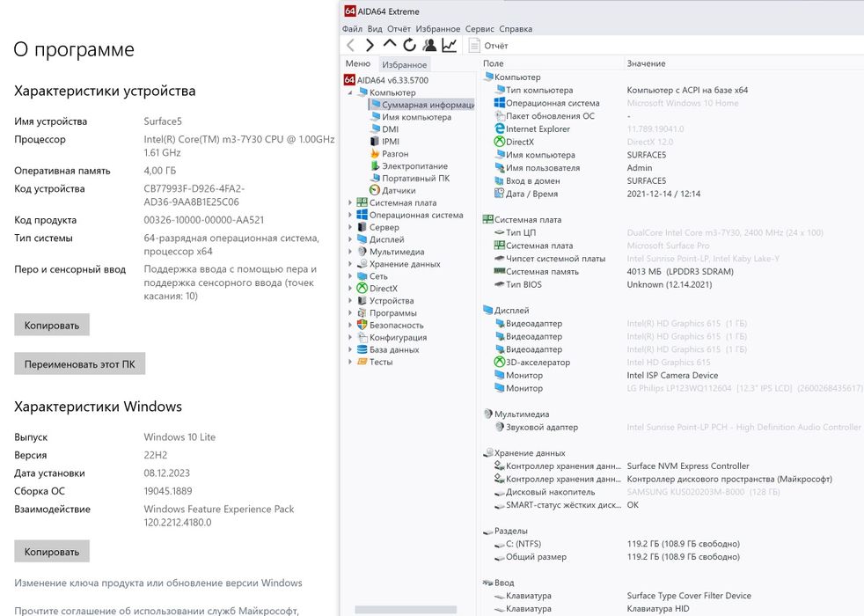Click AIDA64 v6.33.5700 root icon
The image size is (864, 616).
pyautogui.click(x=349, y=80)
